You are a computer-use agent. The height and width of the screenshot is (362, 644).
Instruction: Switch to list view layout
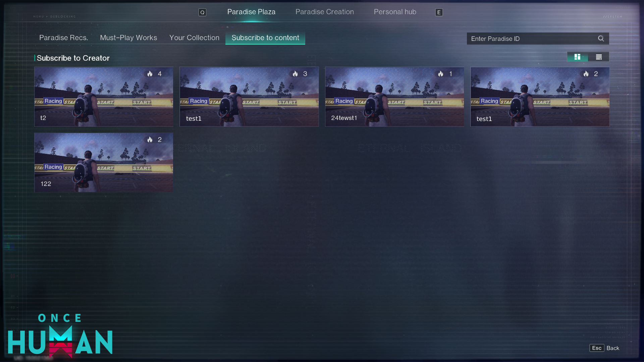coord(599,57)
